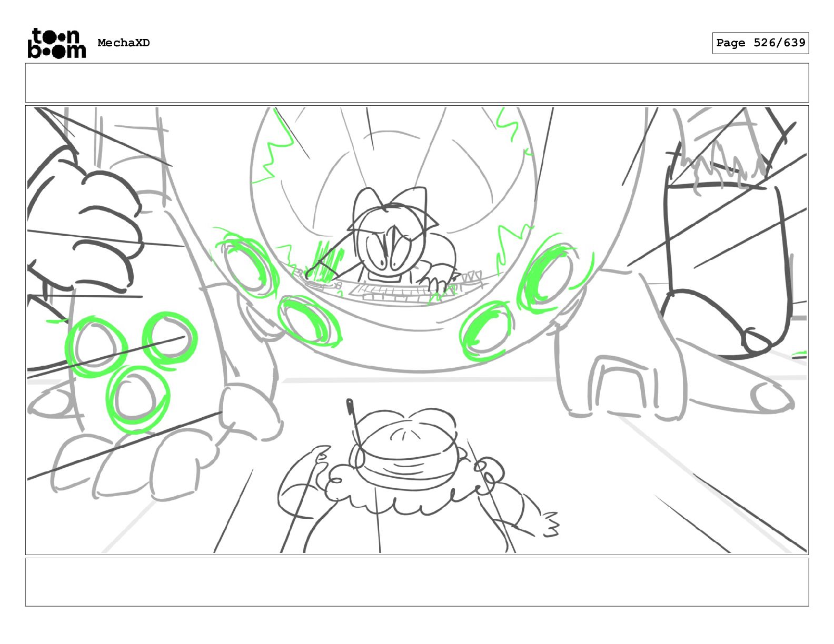The image size is (834, 644).
Task: Click the Toon Boom logo
Action: (x=56, y=43)
